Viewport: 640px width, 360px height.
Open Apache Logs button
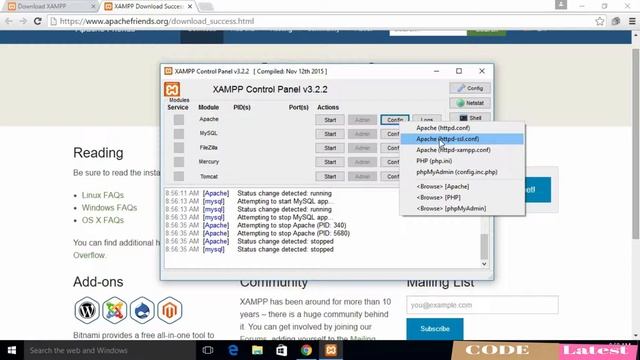coord(427,118)
